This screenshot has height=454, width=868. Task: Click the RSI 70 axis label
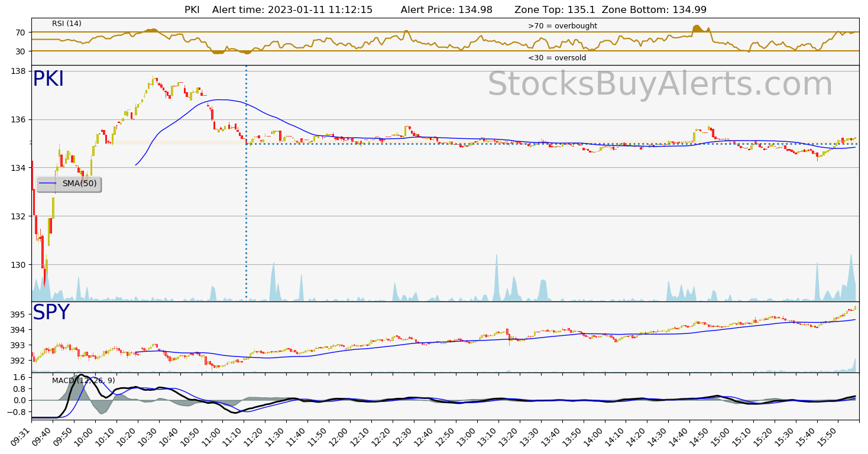click(21, 33)
